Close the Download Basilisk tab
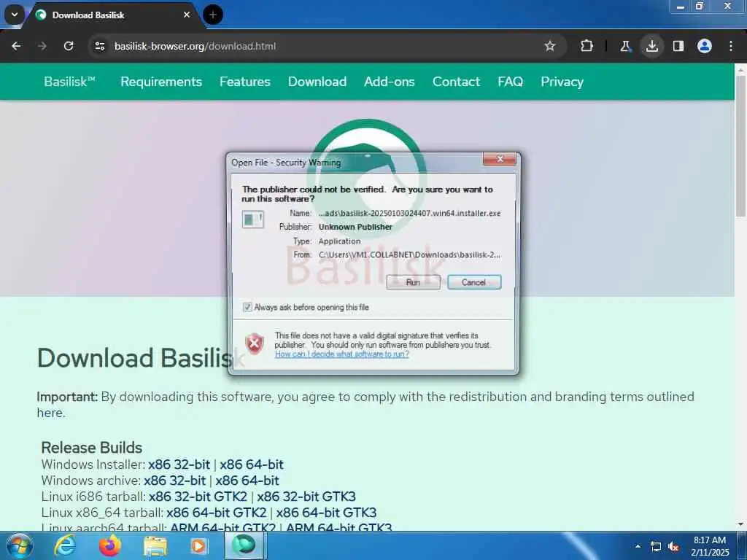The image size is (747, 560). [187, 15]
